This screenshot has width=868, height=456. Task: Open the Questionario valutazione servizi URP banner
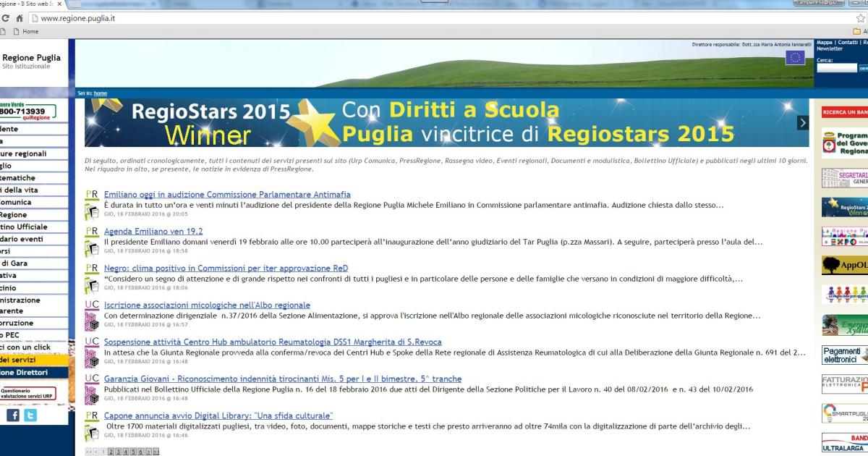coord(27,394)
